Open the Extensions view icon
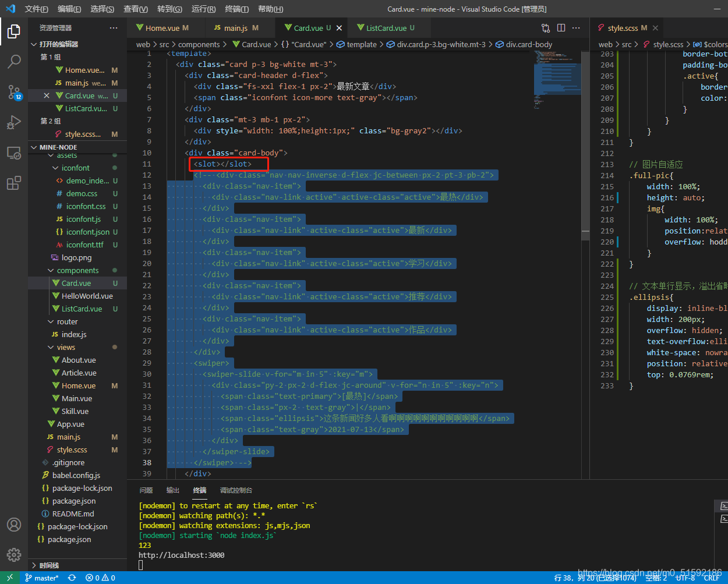The width and height of the screenshot is (728, 584). click(x=14, y=183)
